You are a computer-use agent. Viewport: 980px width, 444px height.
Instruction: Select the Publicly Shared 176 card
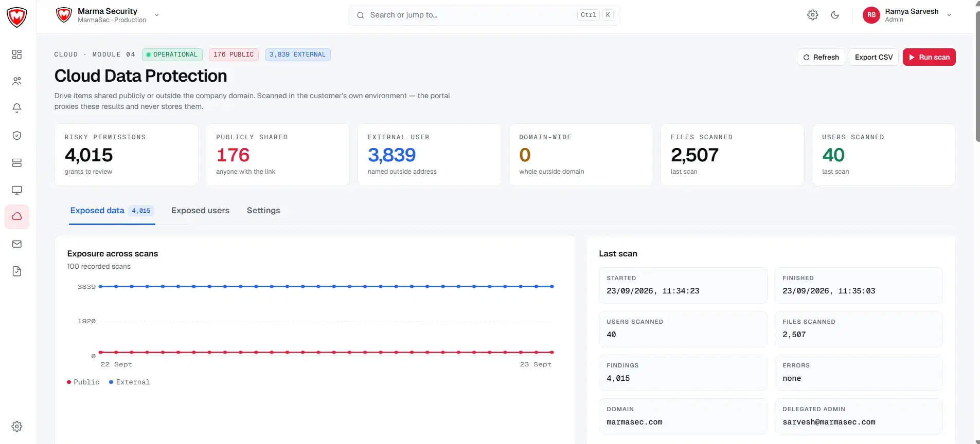click(278, 155)
